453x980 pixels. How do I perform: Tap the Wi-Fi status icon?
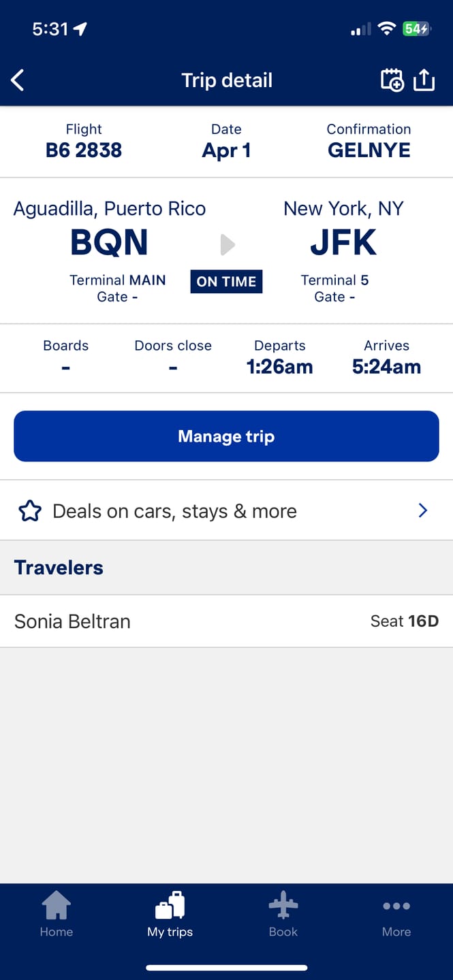pyautogui.click(x=387, y=29)
